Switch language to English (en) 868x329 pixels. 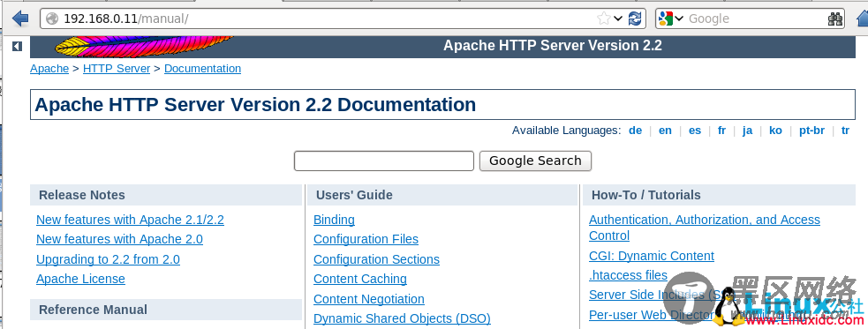pyautogui.click(x=665, y=131)
